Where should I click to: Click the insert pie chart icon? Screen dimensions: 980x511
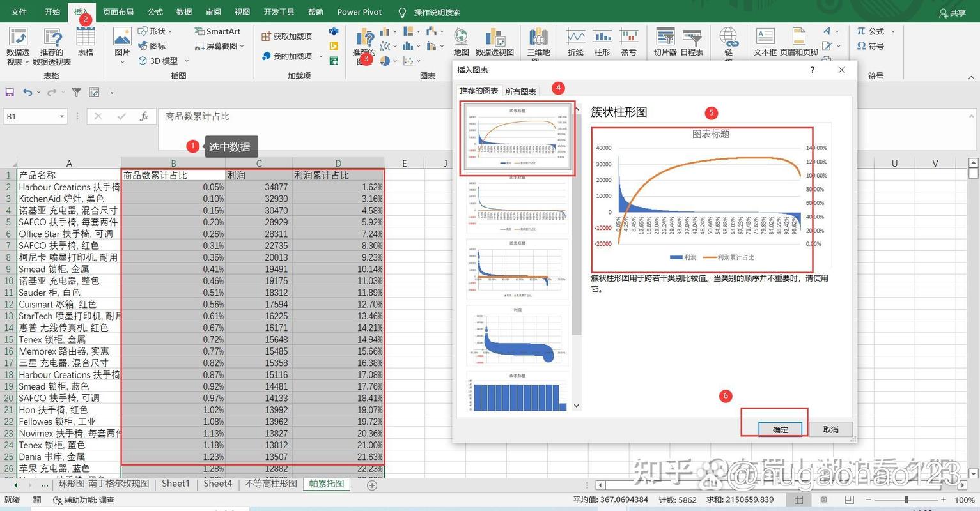point(385,61)
